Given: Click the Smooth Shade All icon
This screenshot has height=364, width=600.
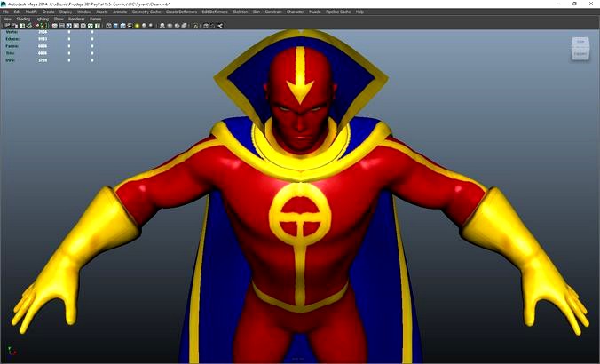Looking at the screenshot, I should (x=115, y=26).
